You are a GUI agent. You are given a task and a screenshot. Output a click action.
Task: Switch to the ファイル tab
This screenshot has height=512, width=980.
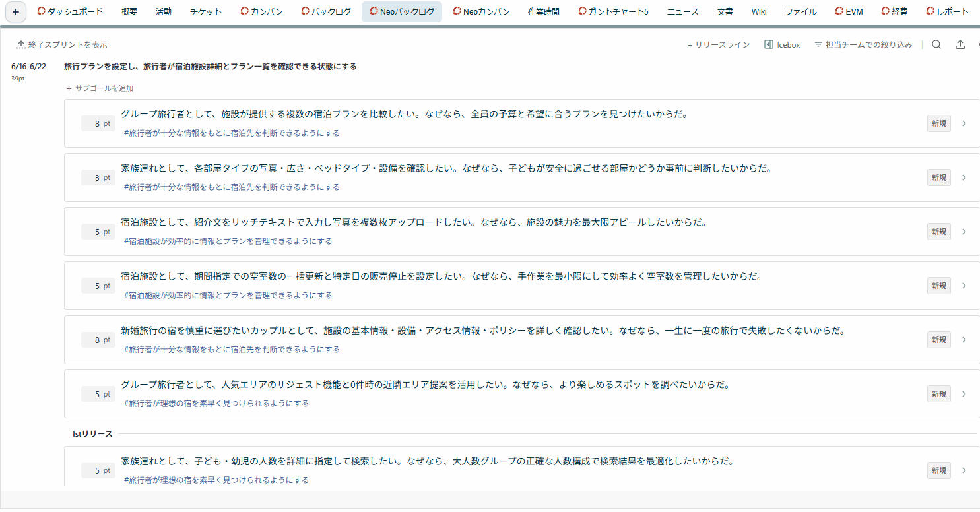[x=800, y=11]
